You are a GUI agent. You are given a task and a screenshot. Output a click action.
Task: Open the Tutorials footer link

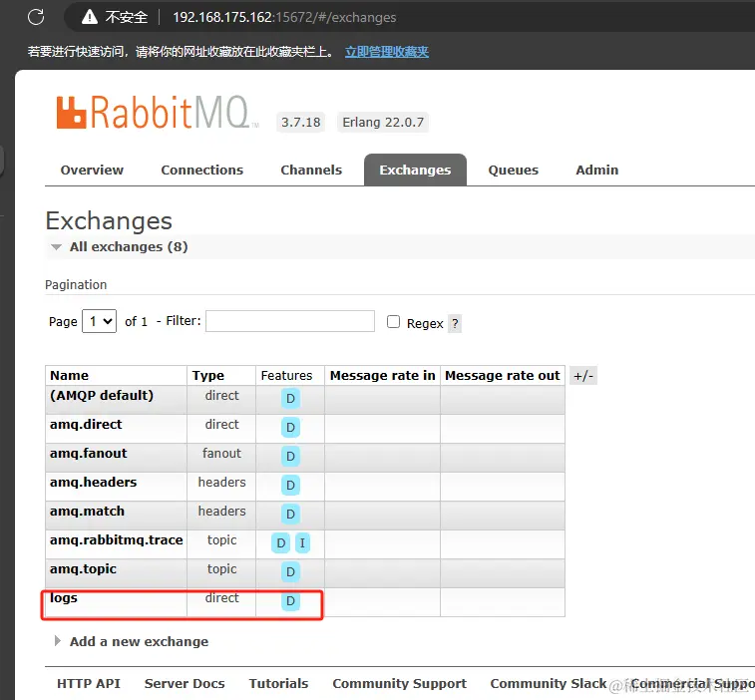click(278, 684)
